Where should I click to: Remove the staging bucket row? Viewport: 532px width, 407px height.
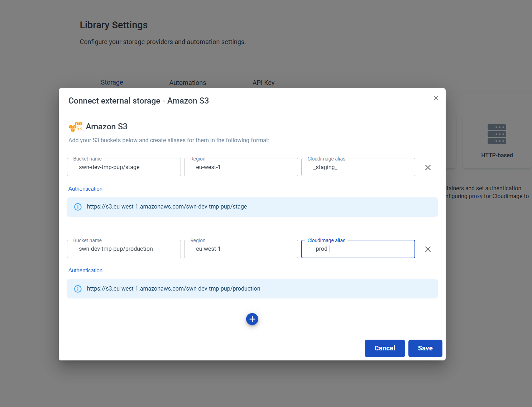pos(428,168)
